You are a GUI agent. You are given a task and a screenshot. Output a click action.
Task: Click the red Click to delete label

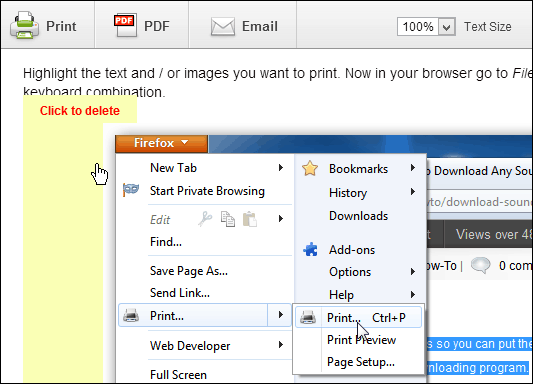click(x=80, y=111)
